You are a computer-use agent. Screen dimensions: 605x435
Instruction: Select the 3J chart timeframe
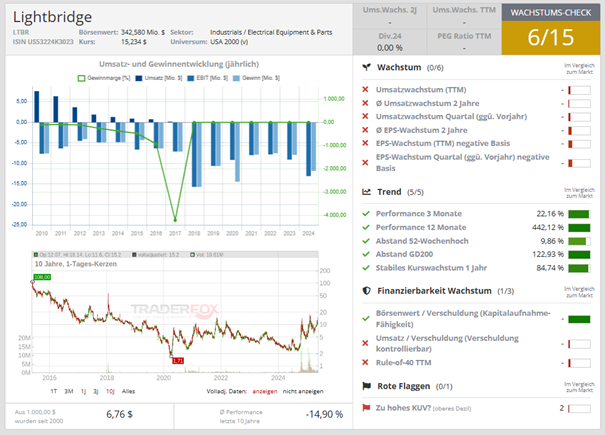pyautogui.click(x=96, y=391)
